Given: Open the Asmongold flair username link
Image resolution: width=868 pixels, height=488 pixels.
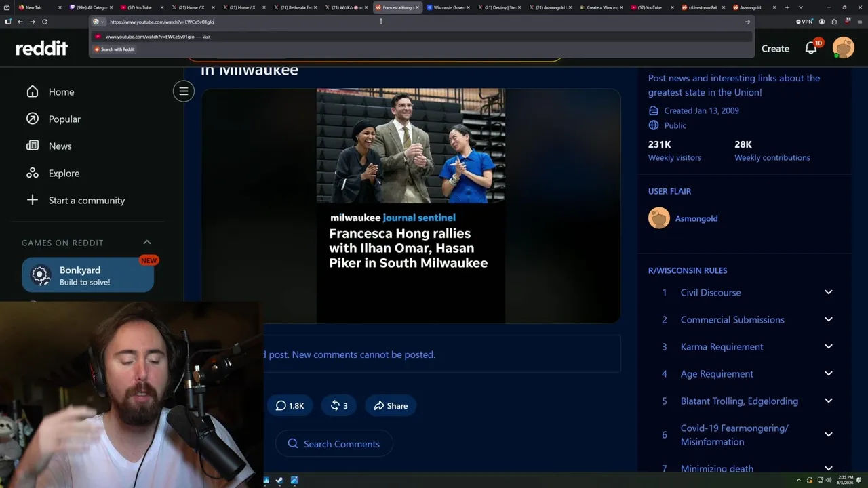Looking at the screenshot, I should 696,218.
